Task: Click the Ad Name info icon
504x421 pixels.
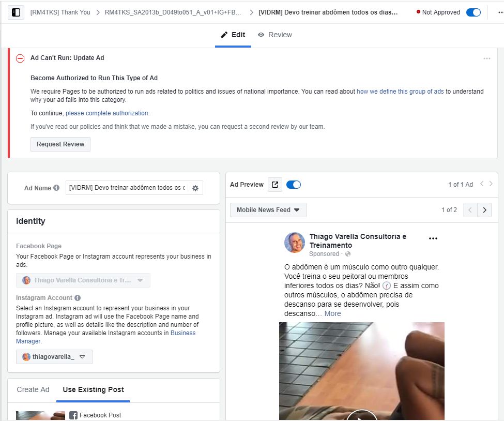Action: (x=56, y=188)
